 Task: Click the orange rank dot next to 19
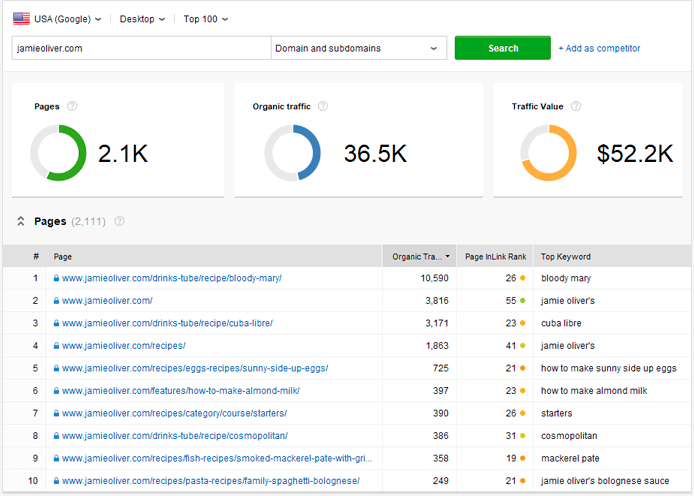523,458
